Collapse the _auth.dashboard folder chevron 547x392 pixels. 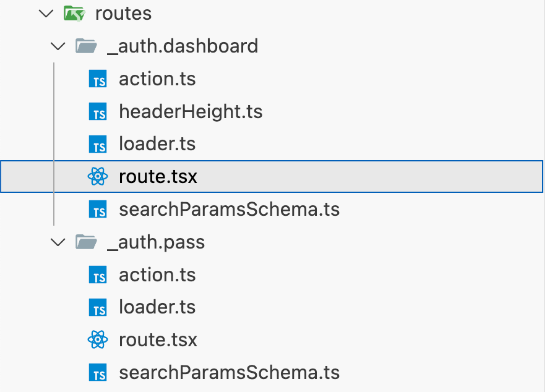point(58,46)
